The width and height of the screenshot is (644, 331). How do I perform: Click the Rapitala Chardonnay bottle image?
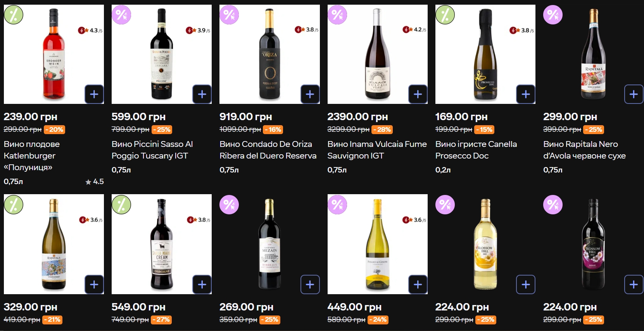tap(54, 244)
